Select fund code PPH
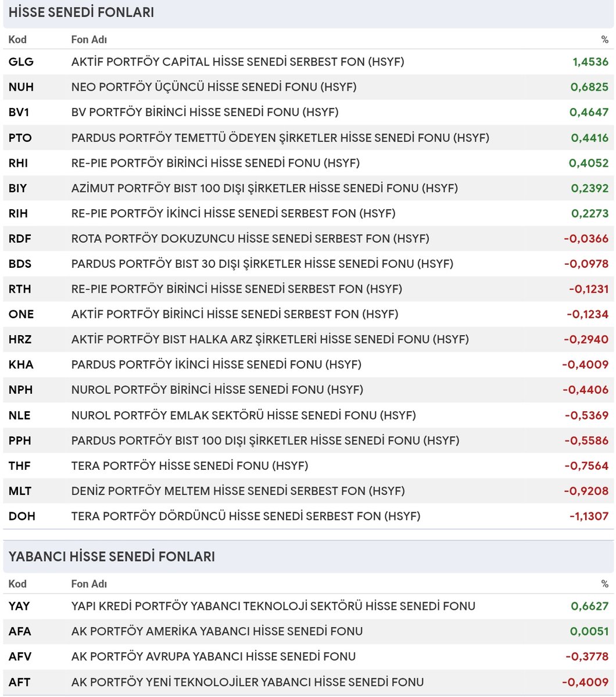Viewport: 616px width, 697px height. pyautogui.click(x=20, y=441)
